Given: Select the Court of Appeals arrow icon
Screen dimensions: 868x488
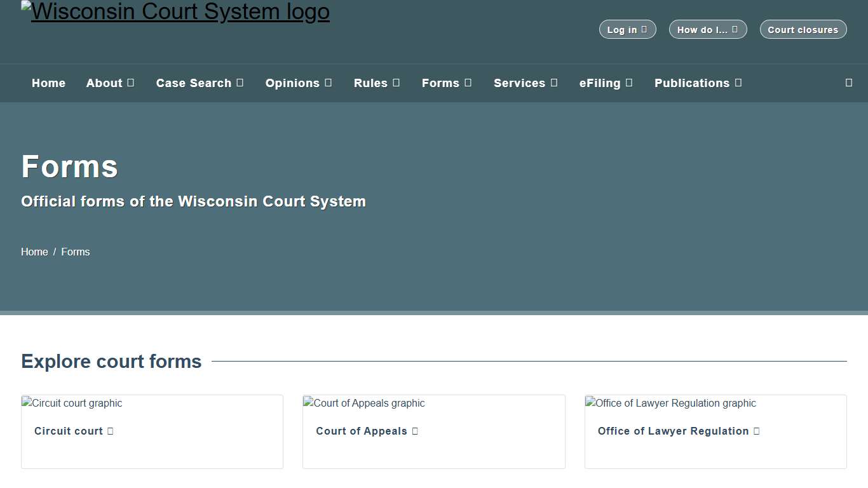Looking at the screenshot, I should [416, 431].
